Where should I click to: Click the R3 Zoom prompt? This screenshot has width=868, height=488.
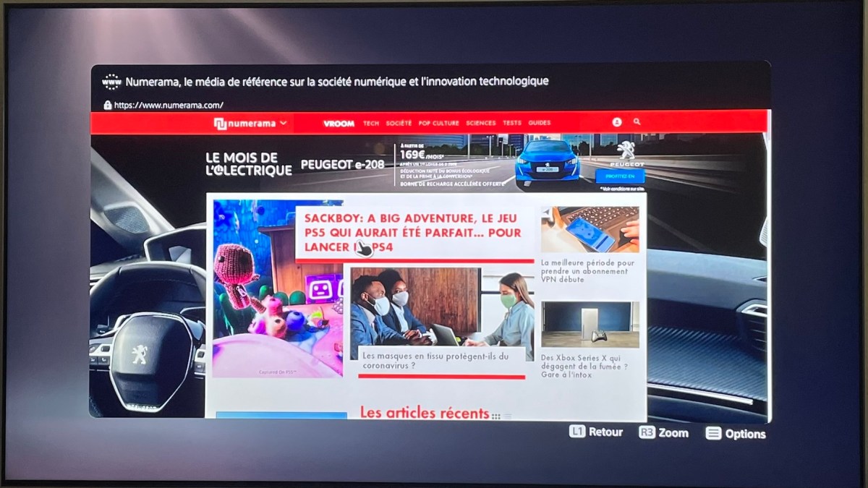point(663,432)
